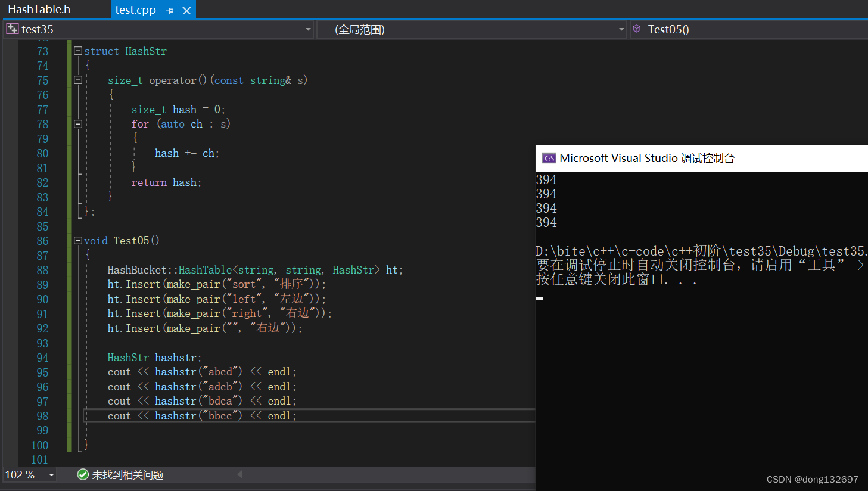Click the "bdca" string on line 97

pos(220,401)
